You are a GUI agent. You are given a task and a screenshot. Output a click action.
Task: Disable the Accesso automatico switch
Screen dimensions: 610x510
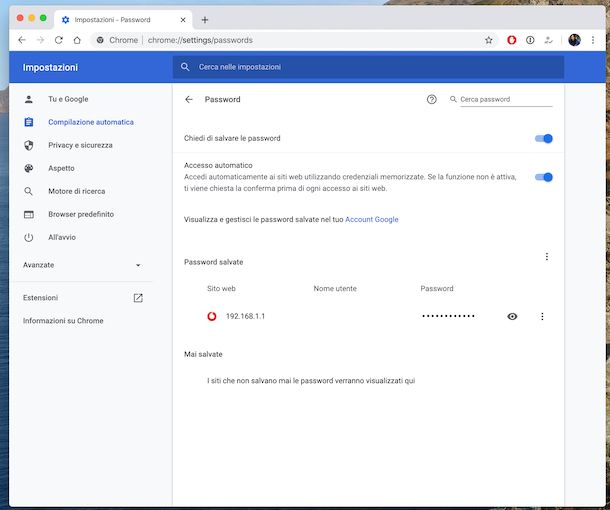pyautogui.click(x=543, y=177)
